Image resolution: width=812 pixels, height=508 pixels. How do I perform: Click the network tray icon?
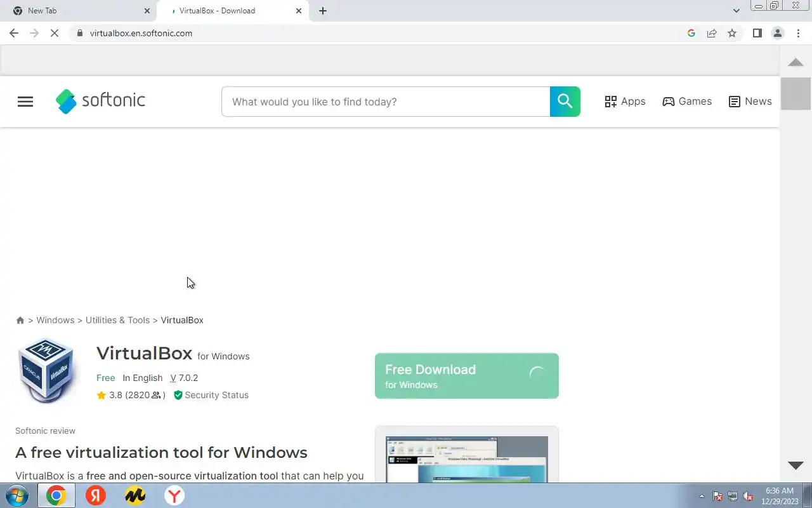733,496
